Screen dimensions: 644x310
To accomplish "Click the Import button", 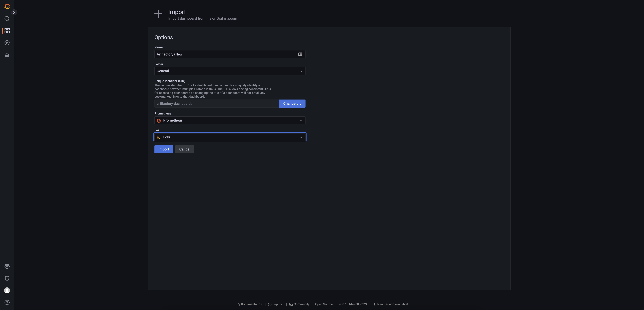I will tap(164, 149).
